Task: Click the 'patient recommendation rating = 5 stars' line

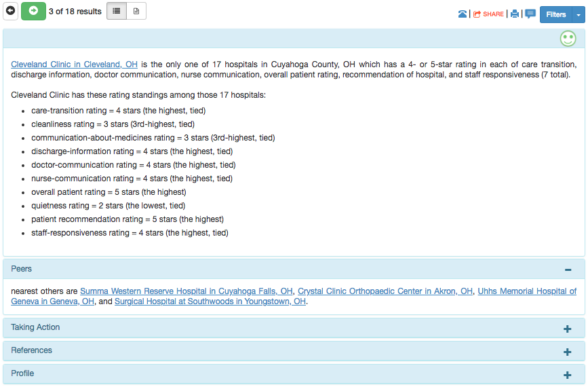Action: (x=128, y=219)
